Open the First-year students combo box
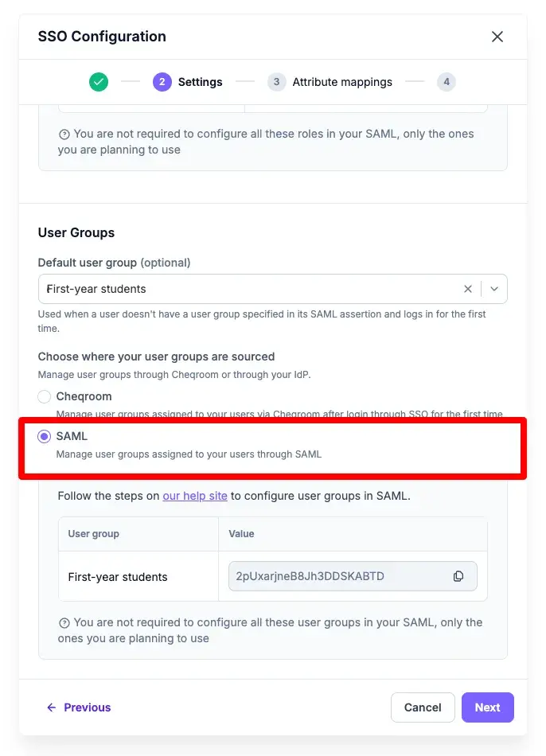The height and width of the screenshot is (756, 546). [272, 289]
